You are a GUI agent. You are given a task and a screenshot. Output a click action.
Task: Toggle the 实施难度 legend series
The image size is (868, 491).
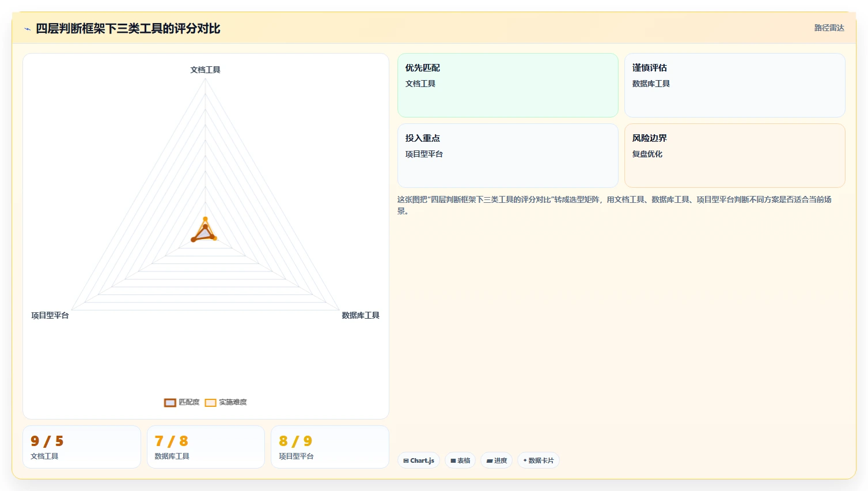[226, 402]
